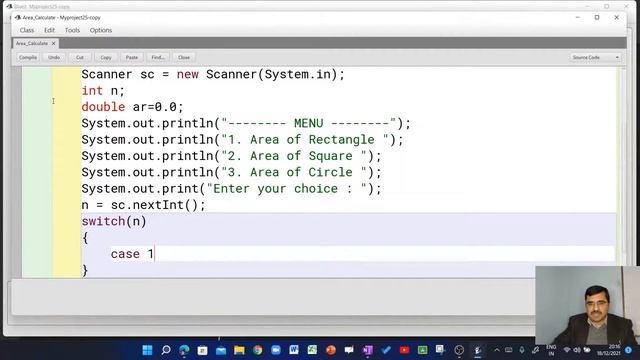The image size is (640, 360).
Task: Click the 'switch(n)' statement line
Action: pyautogui.click(x=114, y=221)
